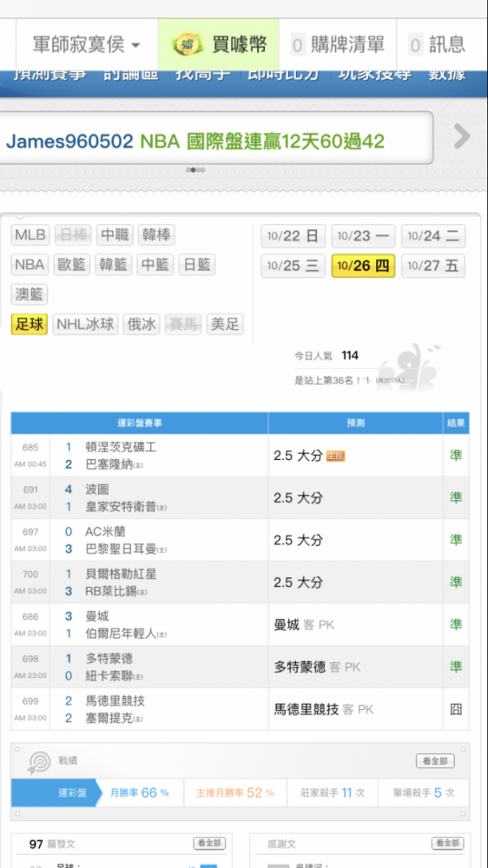The image size is (488, 868).
Task: Click 塞爾提克 team name
Action: coord(109,719)
